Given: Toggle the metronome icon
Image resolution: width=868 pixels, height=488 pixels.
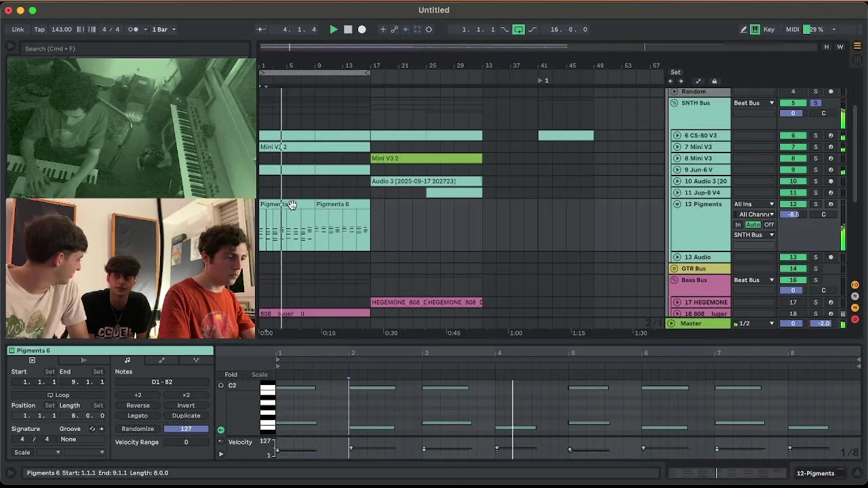Looking at the screenshot, I should [x=134, y=29].
